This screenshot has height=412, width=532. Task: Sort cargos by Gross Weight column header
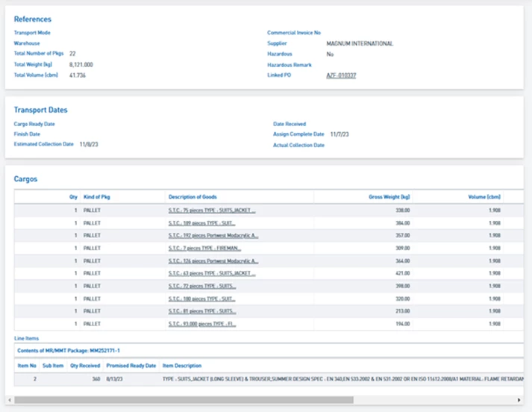(x=389, y=197)
